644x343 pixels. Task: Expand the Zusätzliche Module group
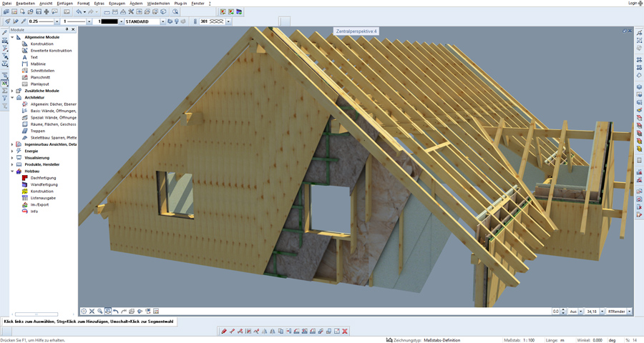[12, 91]
